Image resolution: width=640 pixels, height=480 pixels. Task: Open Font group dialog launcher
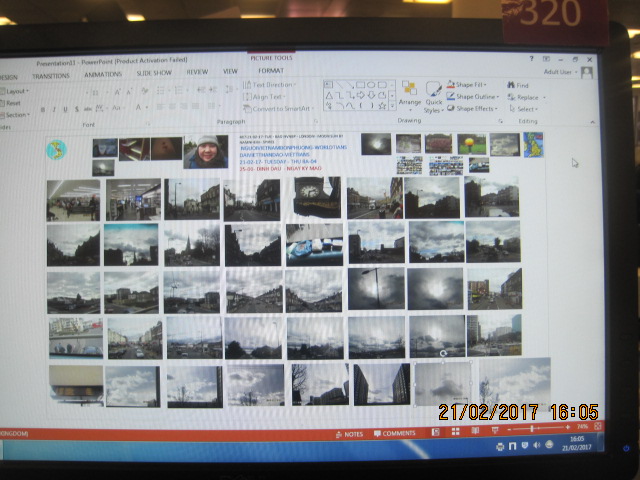click(x=148, y=123)
